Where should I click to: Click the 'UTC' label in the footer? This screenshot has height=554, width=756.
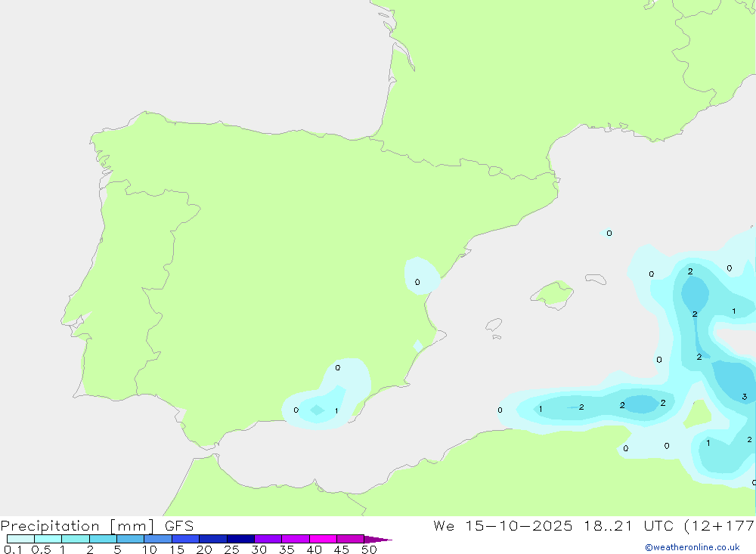(x=659, y=525)
